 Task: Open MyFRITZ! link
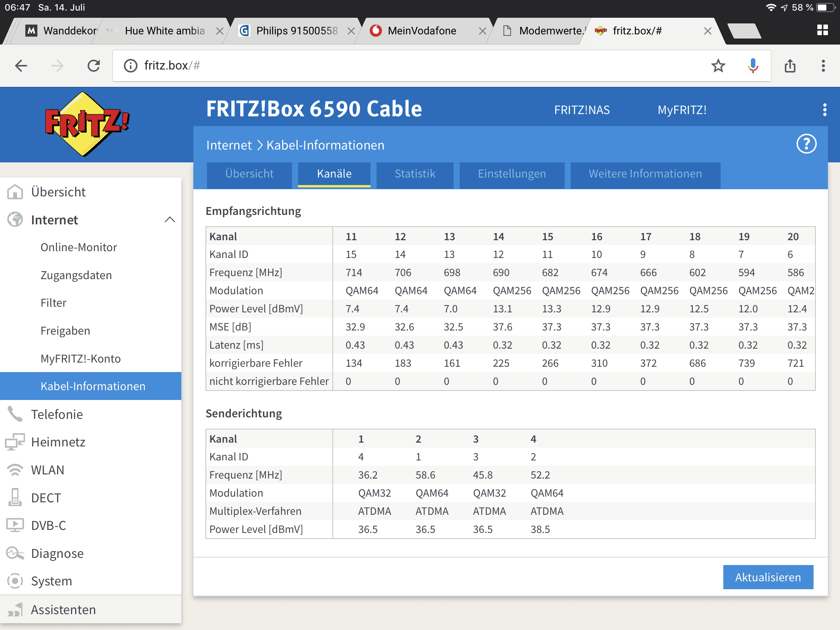click(x=682, y=110)
